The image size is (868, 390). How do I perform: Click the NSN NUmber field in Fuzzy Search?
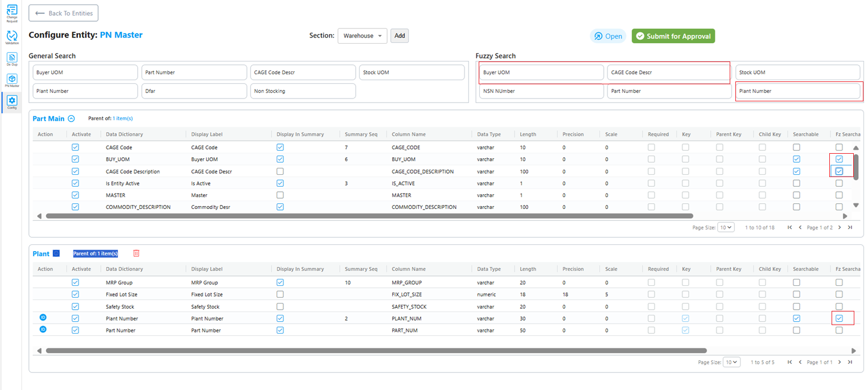point(541,91)
